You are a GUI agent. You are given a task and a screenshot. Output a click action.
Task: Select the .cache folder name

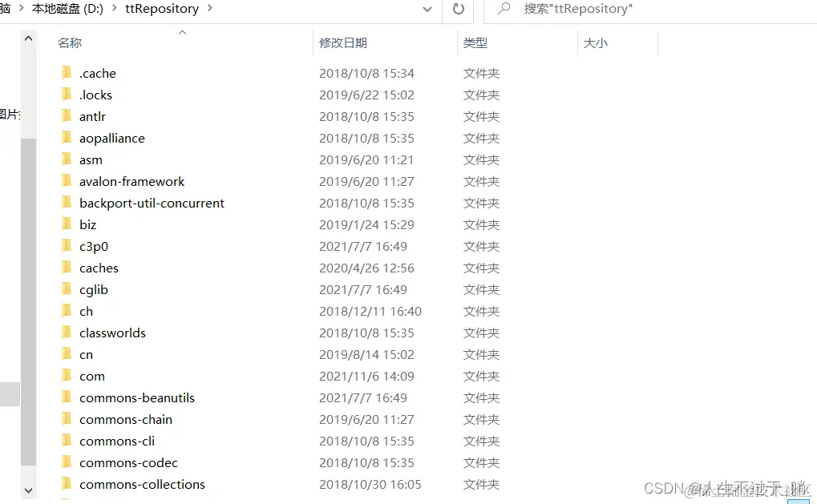(98, 74)
